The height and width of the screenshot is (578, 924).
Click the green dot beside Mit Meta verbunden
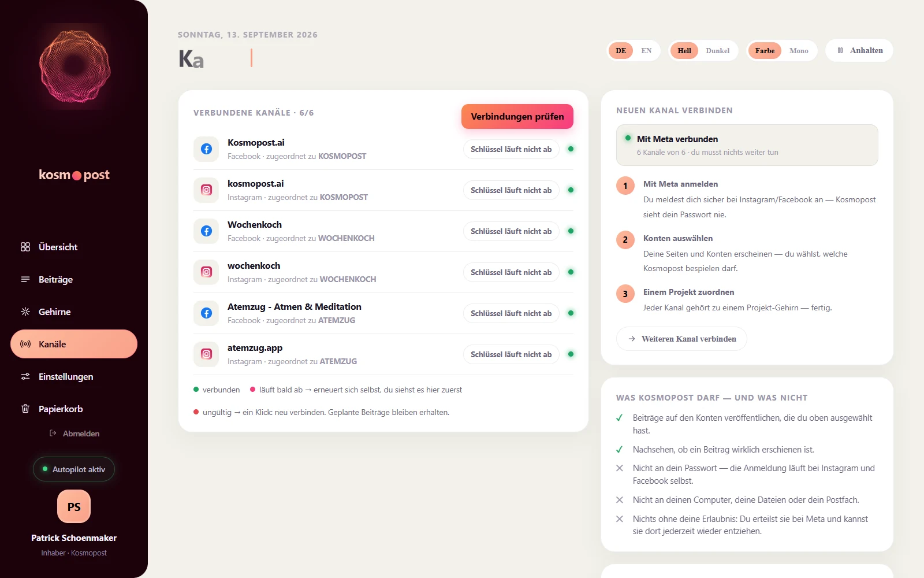[x=628, y=138]
